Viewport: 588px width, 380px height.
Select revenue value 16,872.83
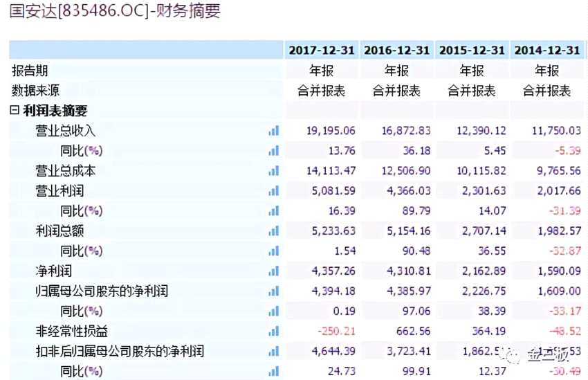pos(406,131)
